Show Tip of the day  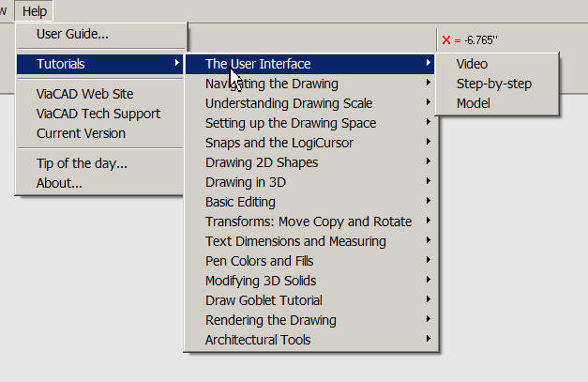(x=82, y=163)
